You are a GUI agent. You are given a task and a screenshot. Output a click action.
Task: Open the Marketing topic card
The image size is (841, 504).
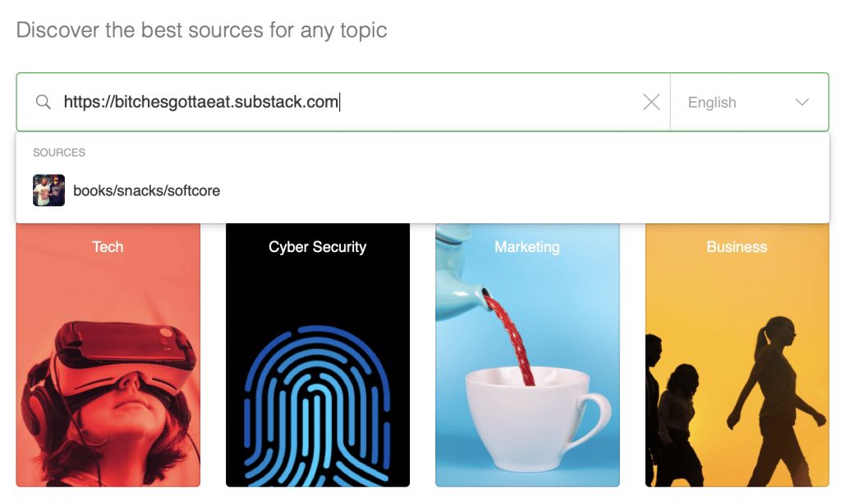pyautogui.click(x=527, y=355)
